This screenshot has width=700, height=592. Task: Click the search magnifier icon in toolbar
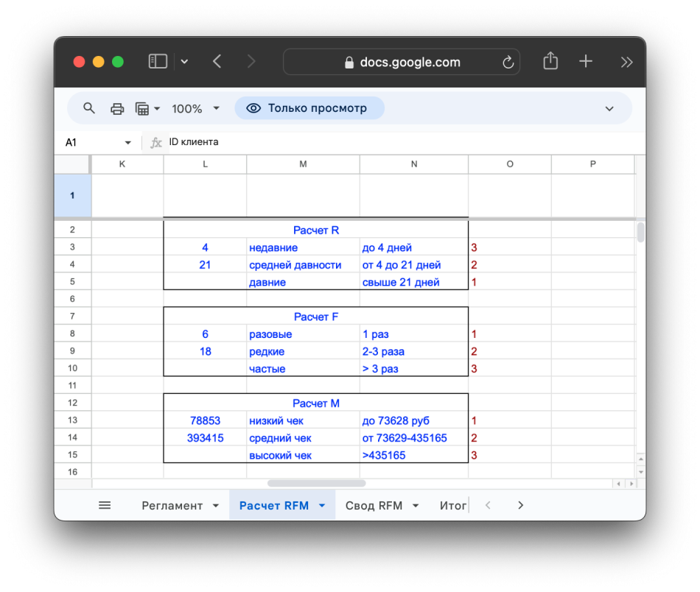click(x=89, y=108)
